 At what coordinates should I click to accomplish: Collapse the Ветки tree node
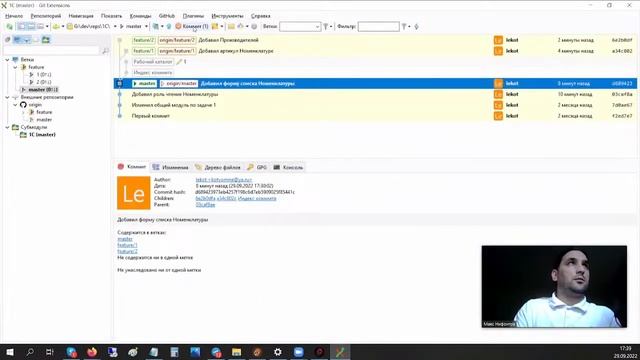pos(7,60)
